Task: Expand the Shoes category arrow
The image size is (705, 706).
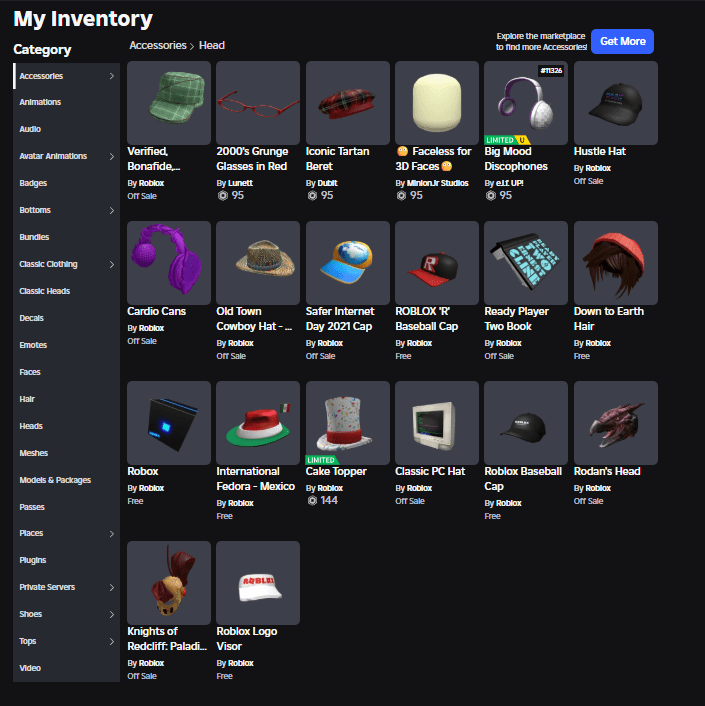Action: pyautogui.click(x=112, y=614)
